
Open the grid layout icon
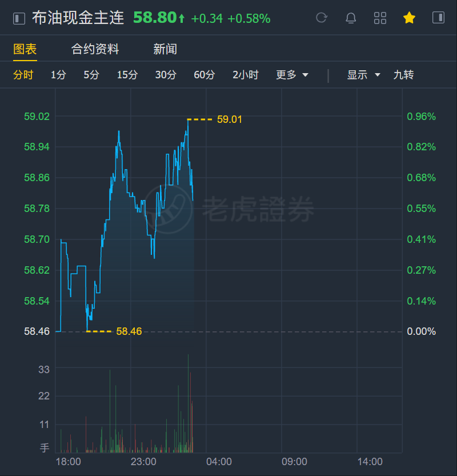click(x=380, y=18)
